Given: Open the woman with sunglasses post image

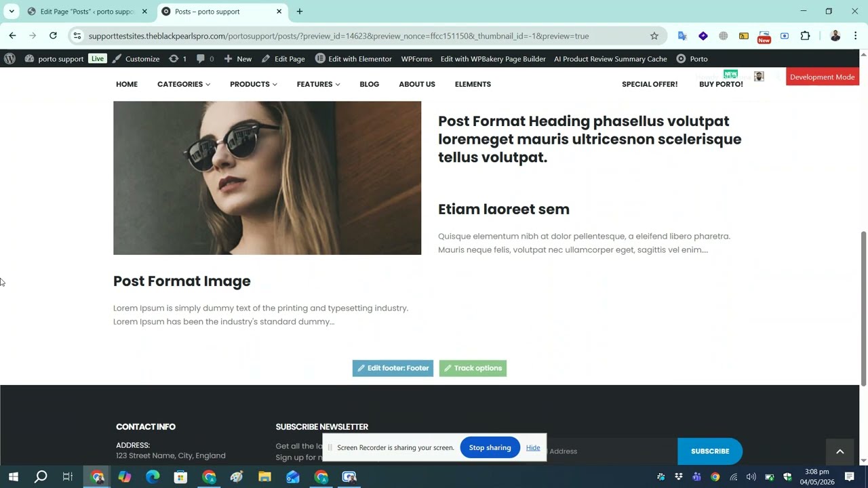Looking at the screenshot, I should pos(267,178).
